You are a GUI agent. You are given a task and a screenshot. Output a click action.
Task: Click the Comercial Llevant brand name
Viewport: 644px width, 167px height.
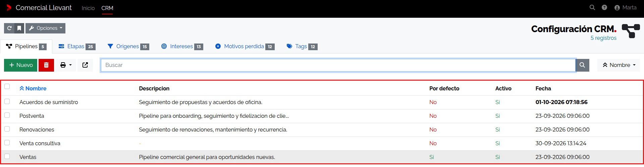[x=44, y=7]
